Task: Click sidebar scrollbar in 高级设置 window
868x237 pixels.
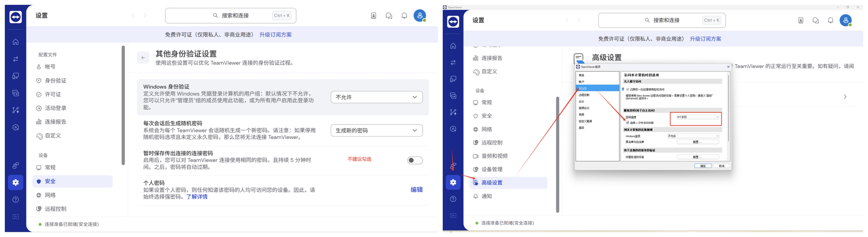Action: (x=557, y=155)
